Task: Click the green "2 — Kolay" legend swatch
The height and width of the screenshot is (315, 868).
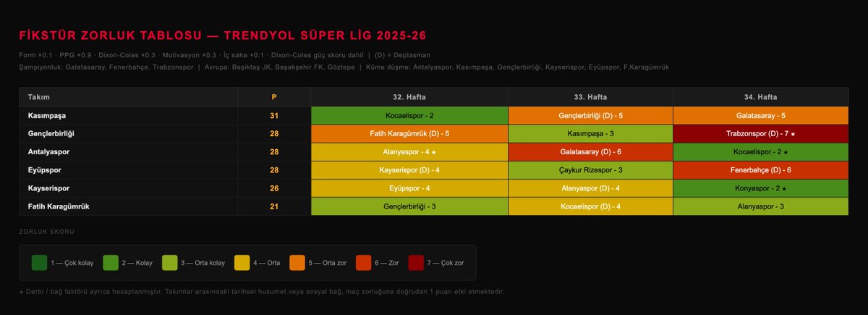Action: [x=111, y=263]
